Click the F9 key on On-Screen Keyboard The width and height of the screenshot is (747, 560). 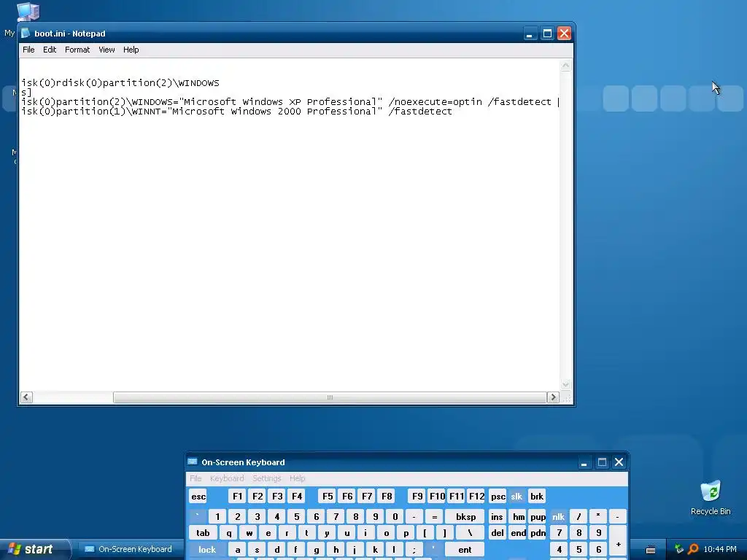tap(417, 496)
